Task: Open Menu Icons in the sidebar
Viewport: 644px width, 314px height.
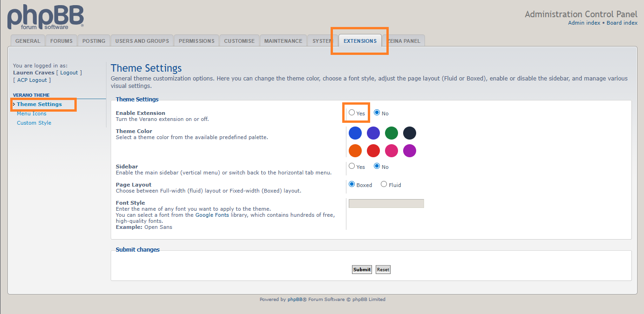Action: (32, 114)
